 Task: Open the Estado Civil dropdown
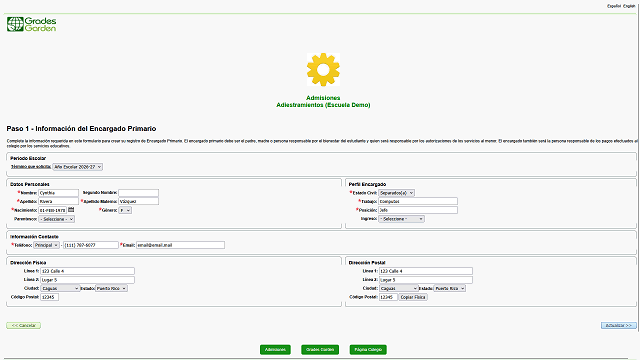pyautogui.click(x=396, y=193)
